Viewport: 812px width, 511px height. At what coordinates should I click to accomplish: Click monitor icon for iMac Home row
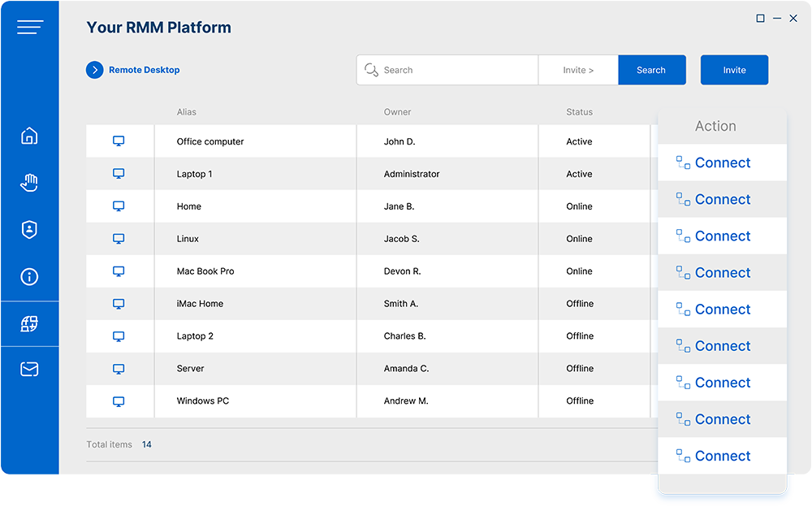click(x=119, y=304)
